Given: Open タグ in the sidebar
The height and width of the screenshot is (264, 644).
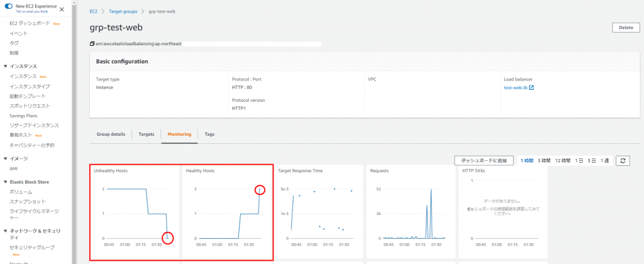Looking at the screenshot, I should point(14,43).
